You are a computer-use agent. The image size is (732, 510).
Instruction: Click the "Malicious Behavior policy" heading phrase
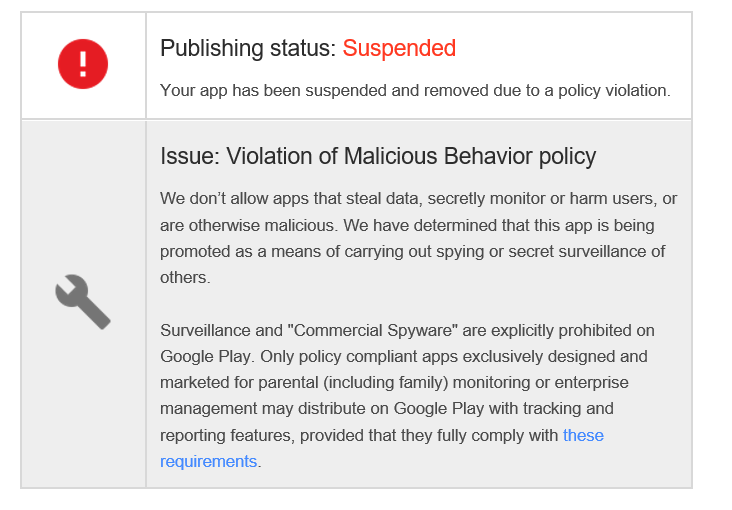tap(469, 156)
